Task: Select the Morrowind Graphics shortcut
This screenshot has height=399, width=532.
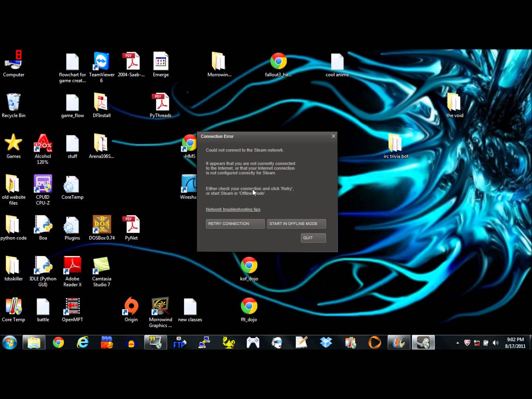Action: pos(160,313)
